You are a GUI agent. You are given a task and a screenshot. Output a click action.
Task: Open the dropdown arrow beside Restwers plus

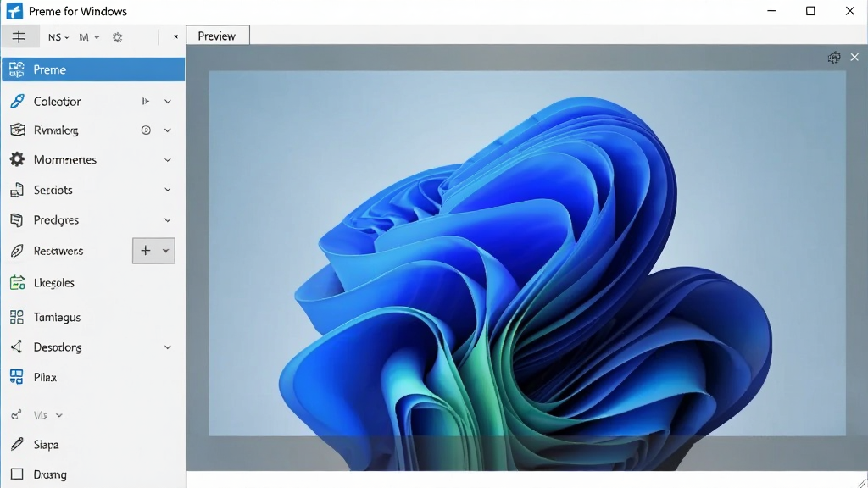coord(165,251)
